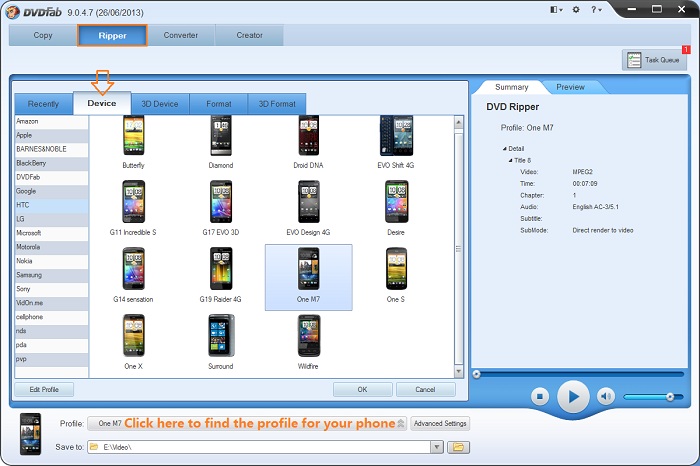Open the Recently profiles tab
Screen dimensions: 700x466
click(x=43, y=104)
